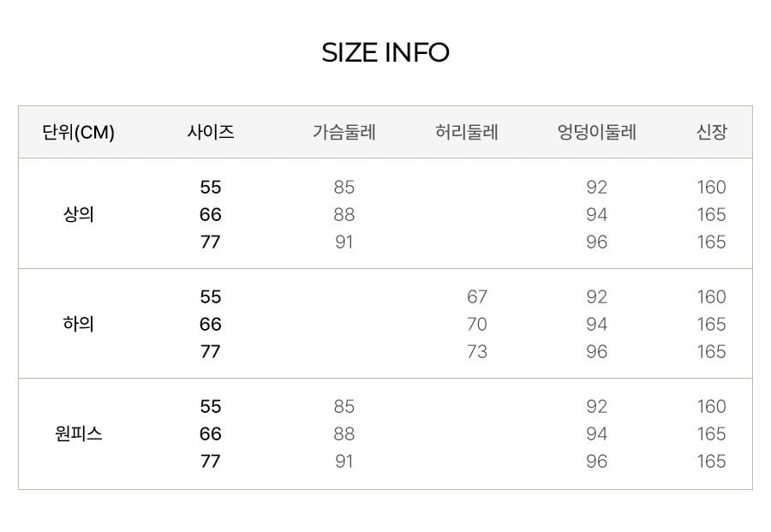Click the SIZE INFO heading

tap(385, 52)
